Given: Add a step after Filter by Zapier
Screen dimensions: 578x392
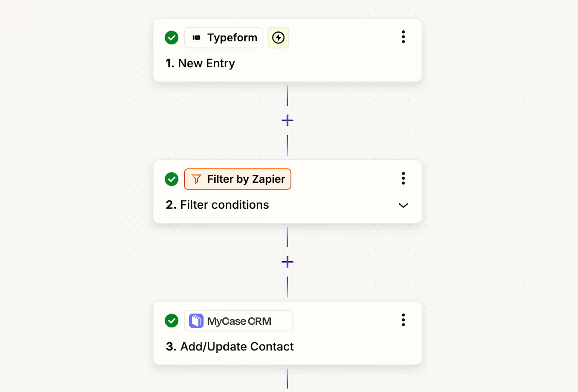Looking at the screenshot, I should point(287,262).
